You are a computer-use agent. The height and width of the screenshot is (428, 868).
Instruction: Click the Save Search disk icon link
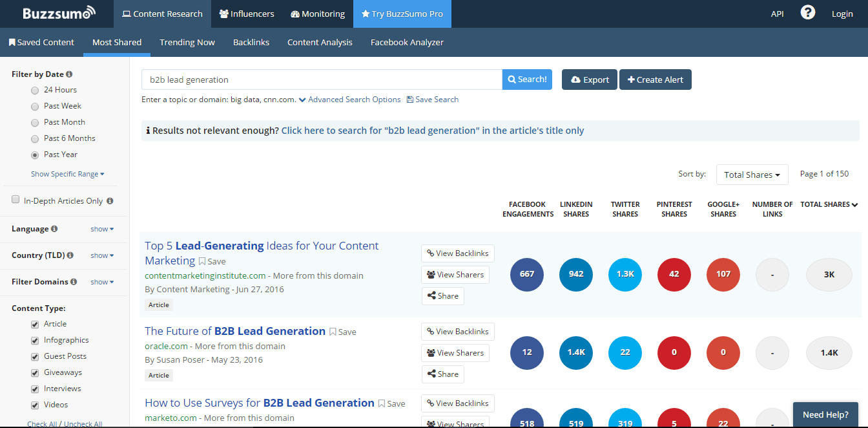(432, 100)
